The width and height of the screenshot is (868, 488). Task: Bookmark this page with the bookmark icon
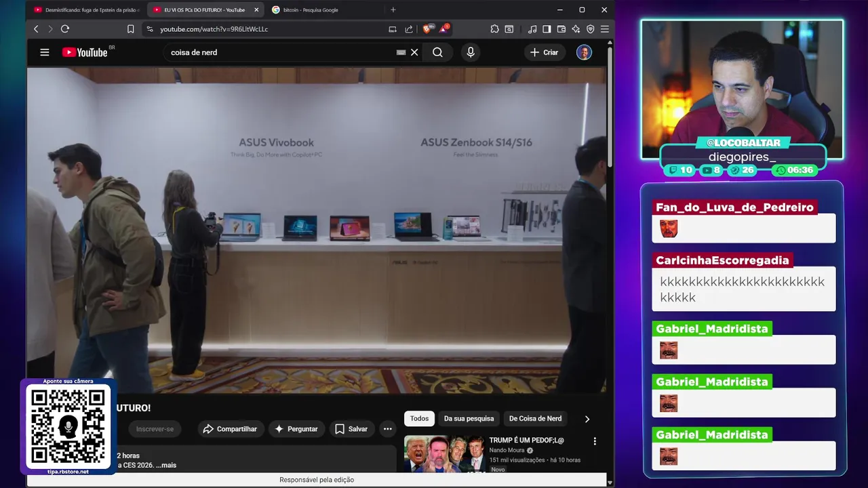coord(131,29)
